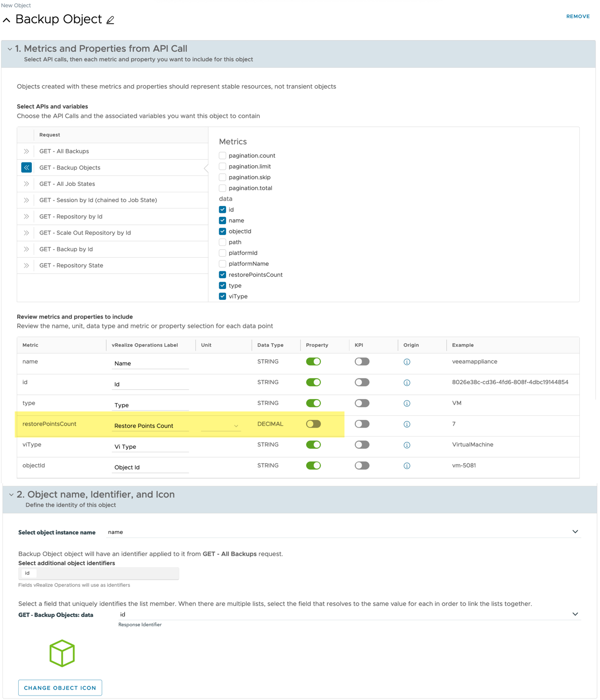600x700 pixels.
Task: Open Origin info icon for restorePointsCount row
Action: point(407,424)
